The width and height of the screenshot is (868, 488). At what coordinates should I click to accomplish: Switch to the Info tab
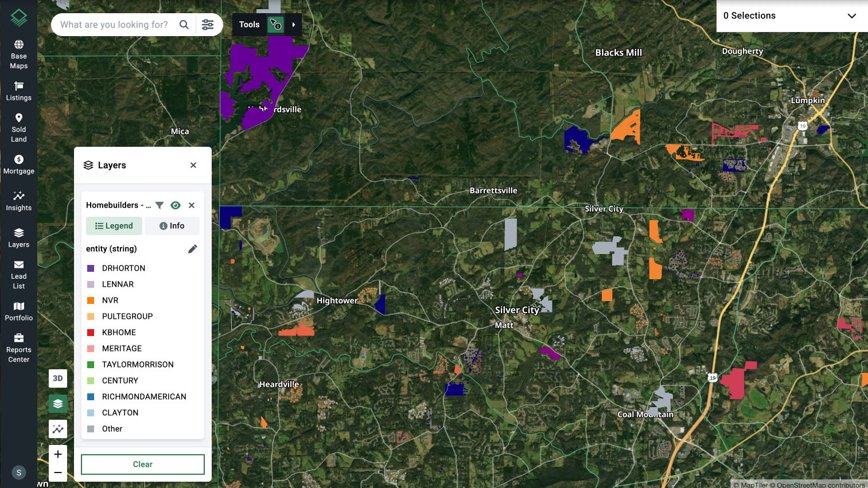tap(172, 226)
